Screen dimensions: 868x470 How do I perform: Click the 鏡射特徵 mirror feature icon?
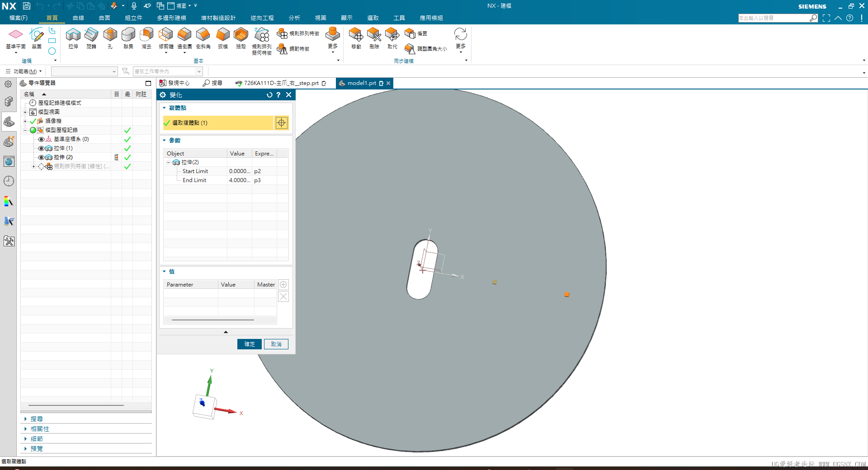click(x=282, y=48)
